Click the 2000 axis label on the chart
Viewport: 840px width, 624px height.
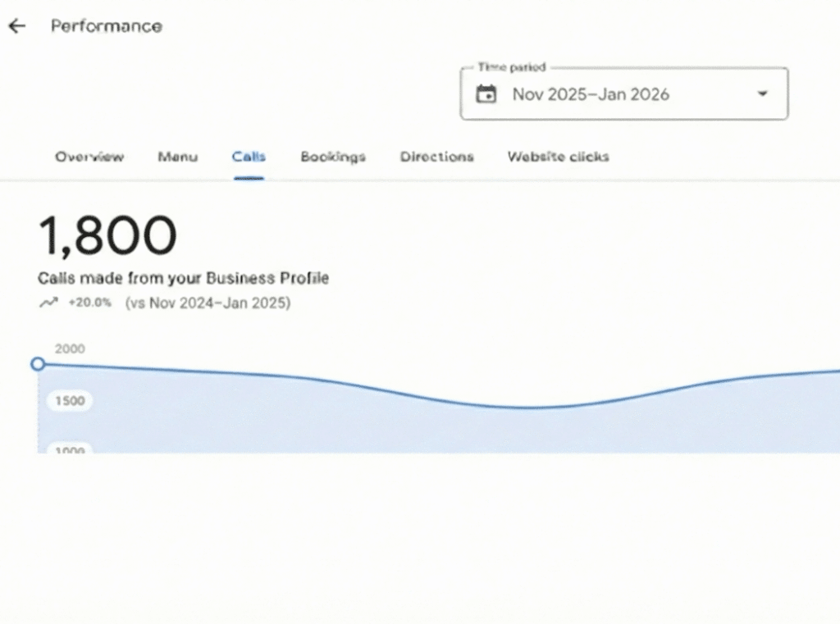point(70,348)
